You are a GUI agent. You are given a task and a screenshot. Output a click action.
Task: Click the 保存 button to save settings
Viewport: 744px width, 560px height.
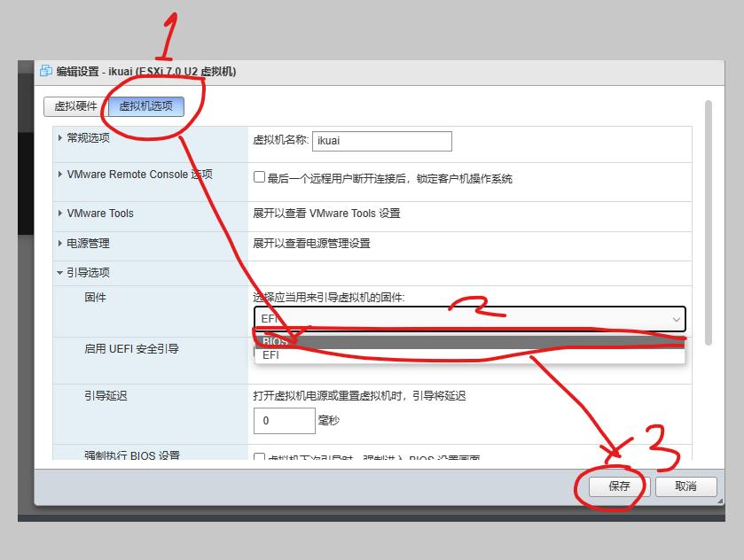[x=615, y=486]
